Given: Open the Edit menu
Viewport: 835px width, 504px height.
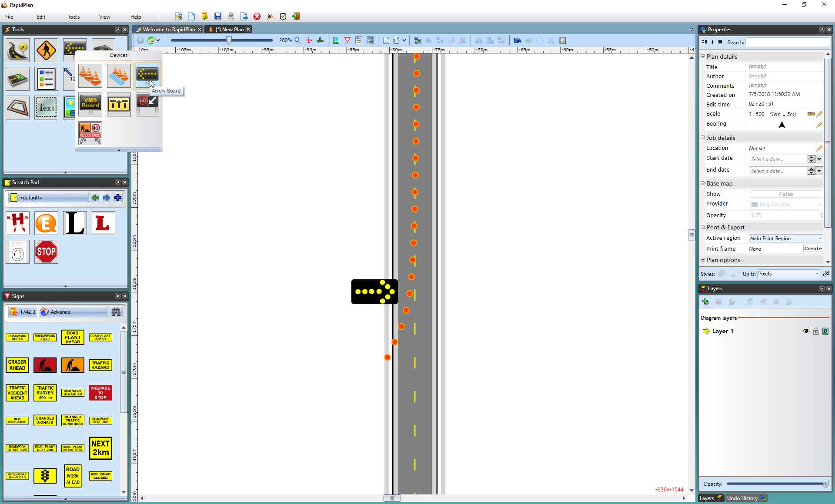Looking at the screenshot, I should [41, 17].
